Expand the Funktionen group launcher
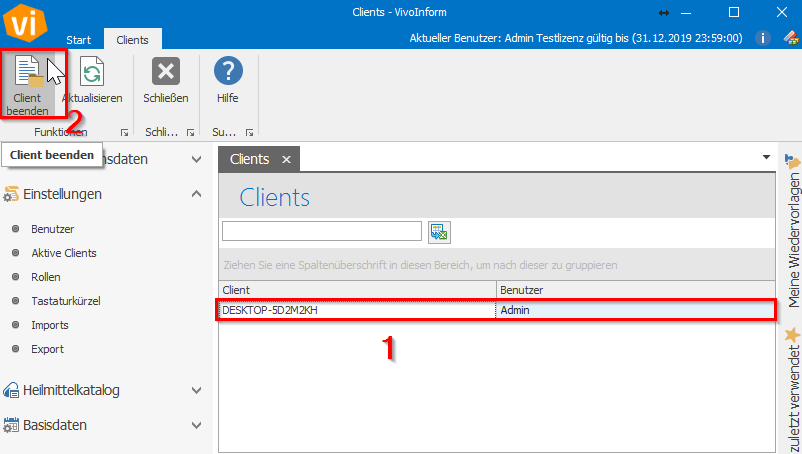802x454 pixels. click(124, 132)
